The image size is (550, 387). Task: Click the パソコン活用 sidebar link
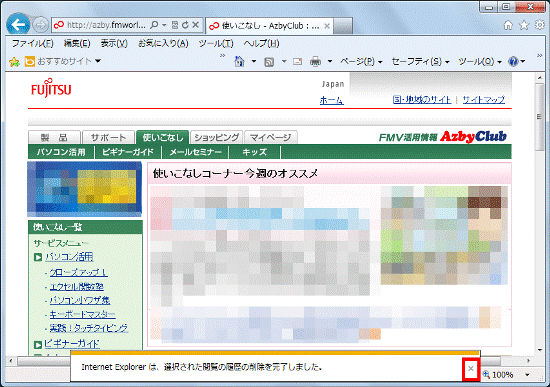69,257
